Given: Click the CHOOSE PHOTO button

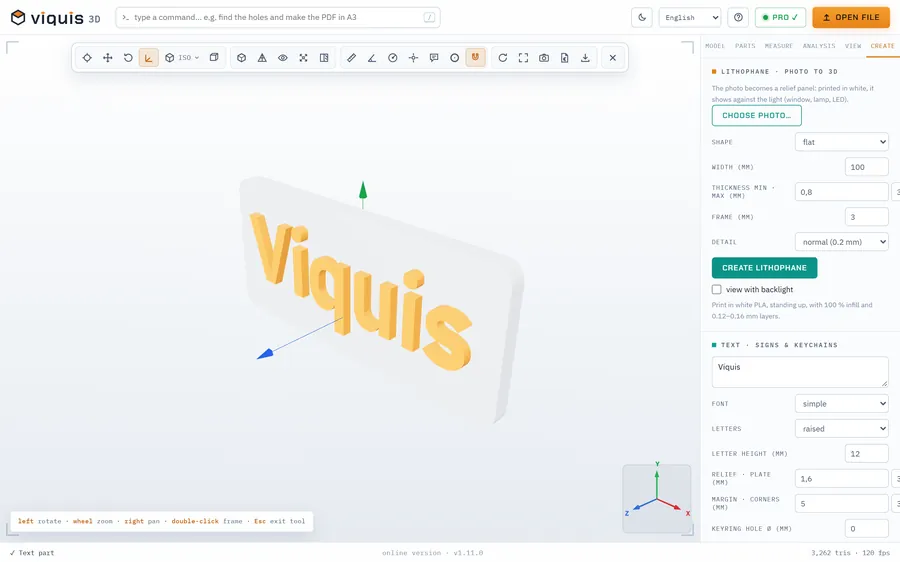Looking at the screenshot, I should tap(757, 115).
